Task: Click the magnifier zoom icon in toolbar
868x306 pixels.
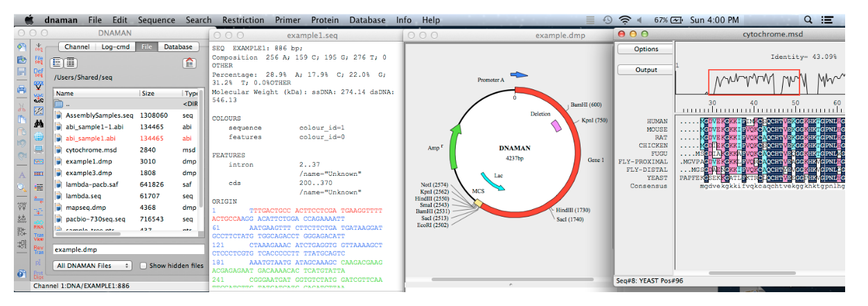Action: 21,187
